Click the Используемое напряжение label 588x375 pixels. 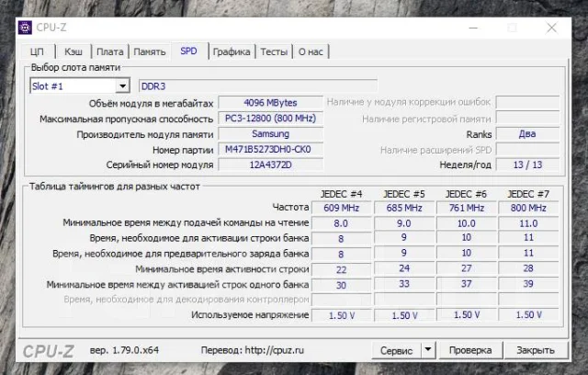250,314
